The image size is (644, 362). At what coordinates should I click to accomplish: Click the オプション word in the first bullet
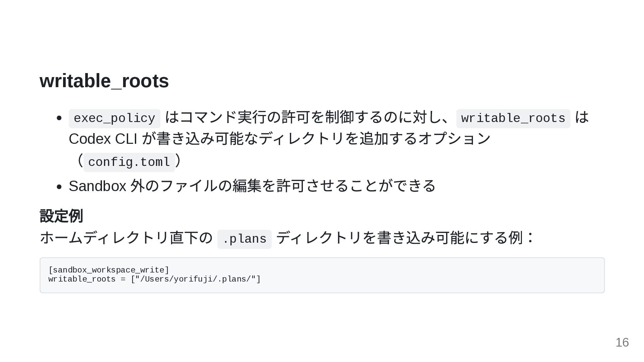pos(454,139)
